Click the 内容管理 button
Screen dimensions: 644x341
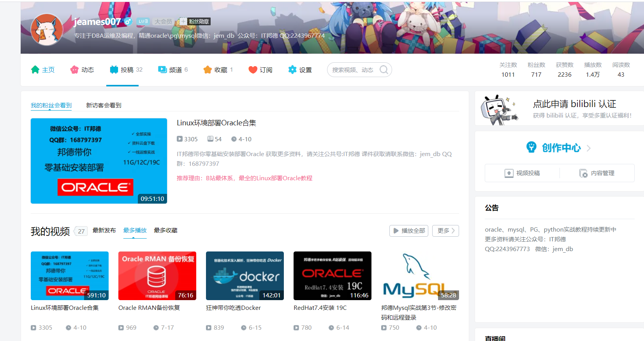[597, 173]
